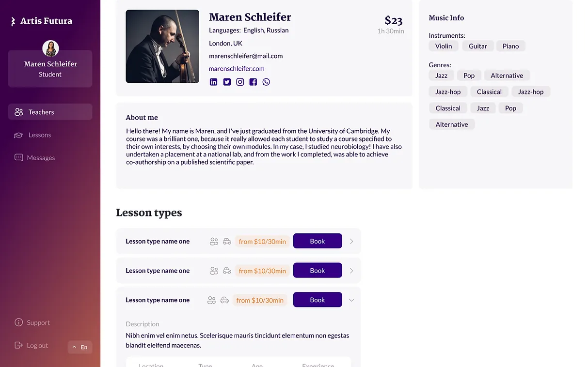588x367 pixels.
Task: Book the first lesson type
Action: (318, 241)
